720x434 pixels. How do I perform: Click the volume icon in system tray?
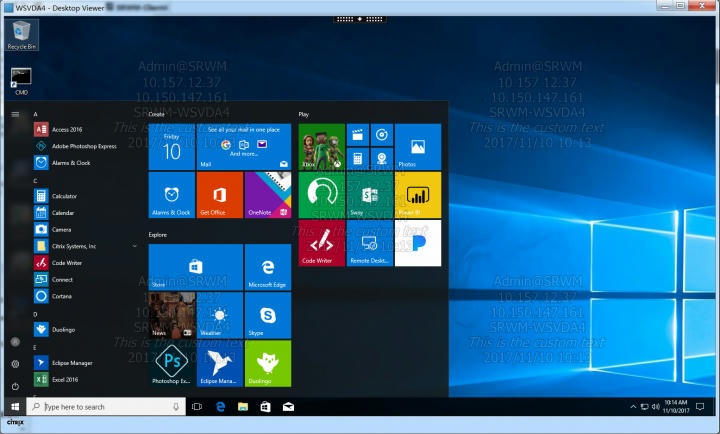point(656,407)
